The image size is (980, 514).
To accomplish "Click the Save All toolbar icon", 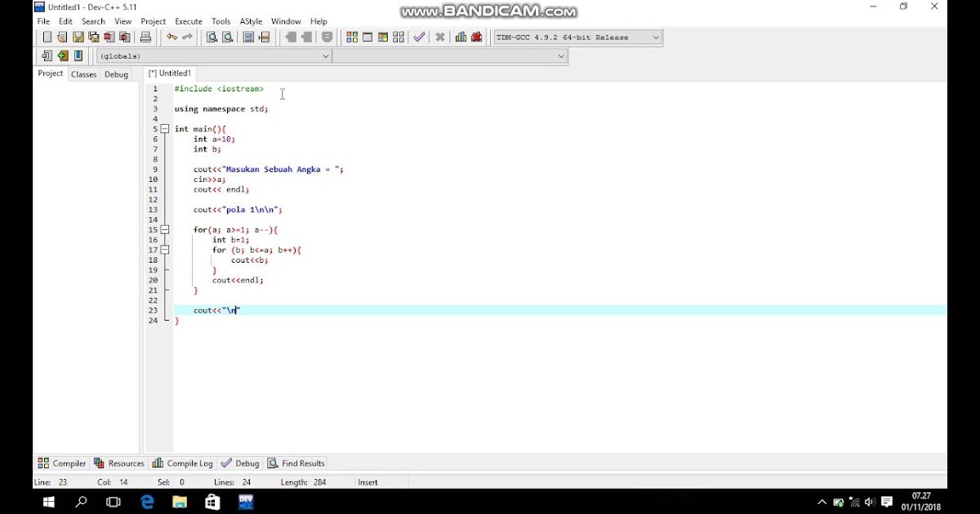I will pos(94,37).
